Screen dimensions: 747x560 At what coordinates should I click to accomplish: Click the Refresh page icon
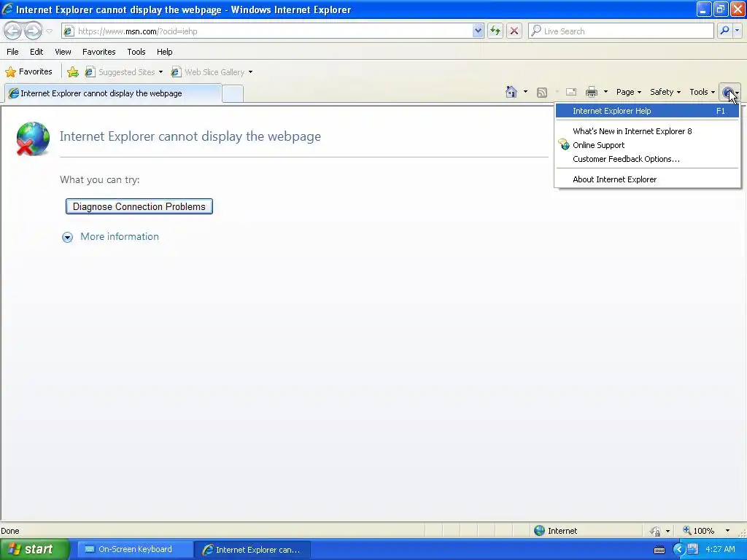tap(495, 31)
